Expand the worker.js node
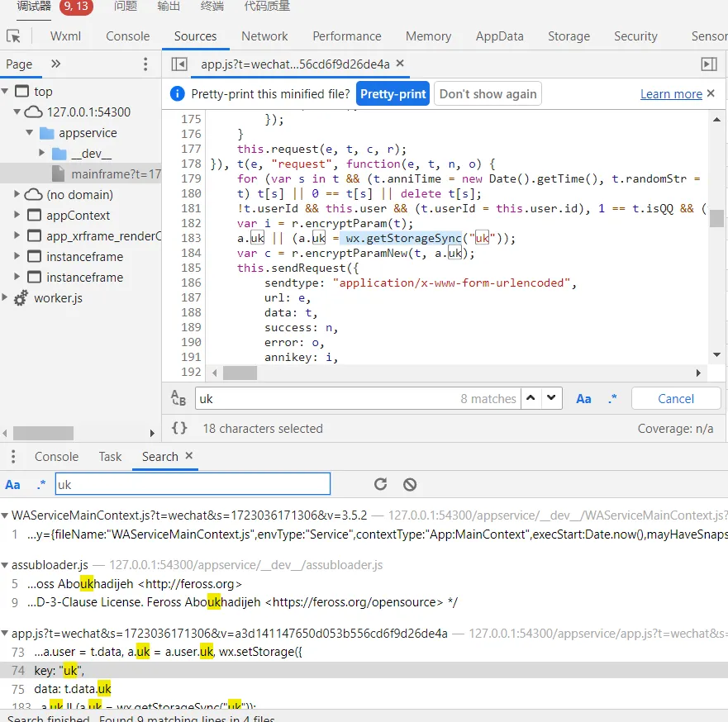This screenshot has height=722, width=728. 5,297
